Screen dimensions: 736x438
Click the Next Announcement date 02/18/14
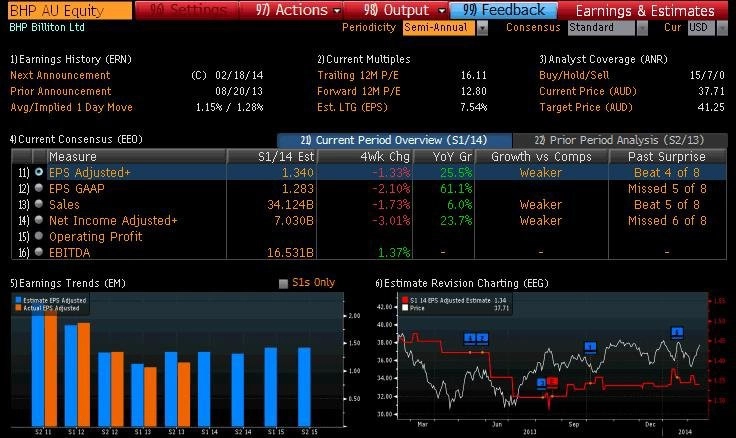coord(239,75)
